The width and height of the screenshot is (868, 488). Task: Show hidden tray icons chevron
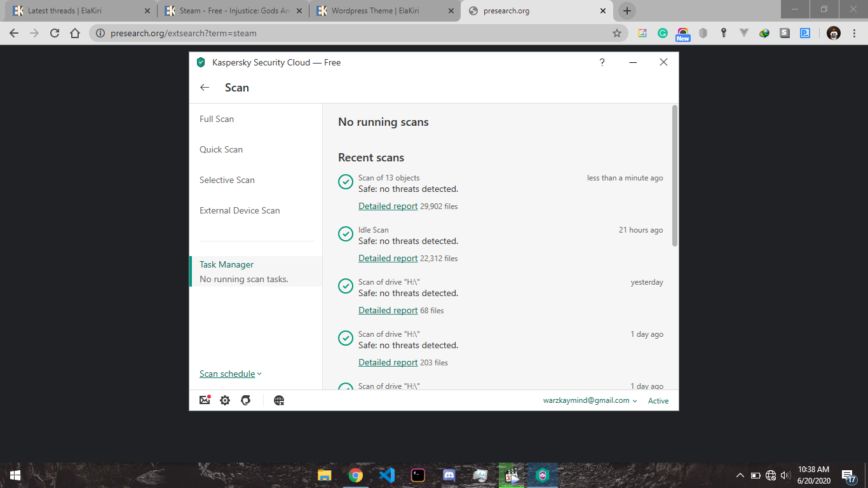[x=740, y=475]
